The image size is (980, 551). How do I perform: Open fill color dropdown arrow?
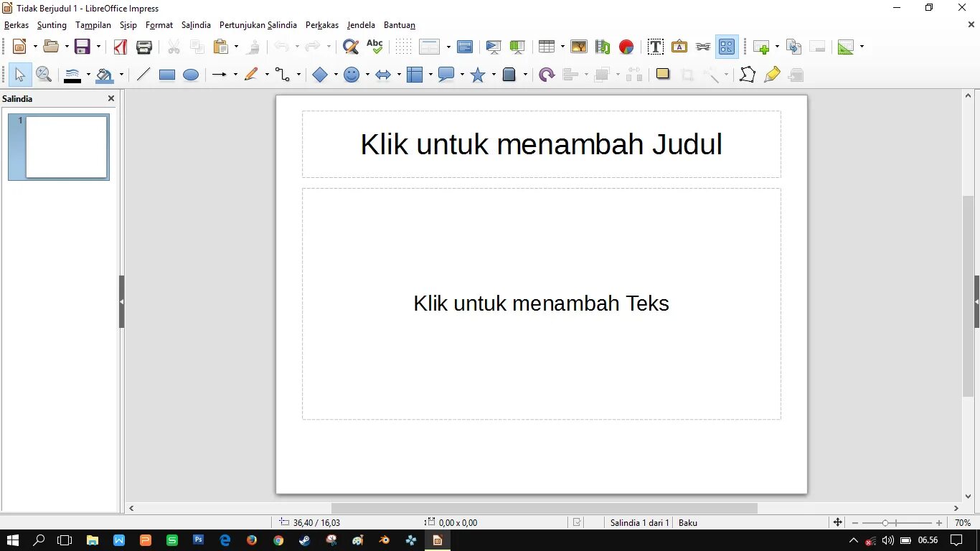tap(121, 75)
